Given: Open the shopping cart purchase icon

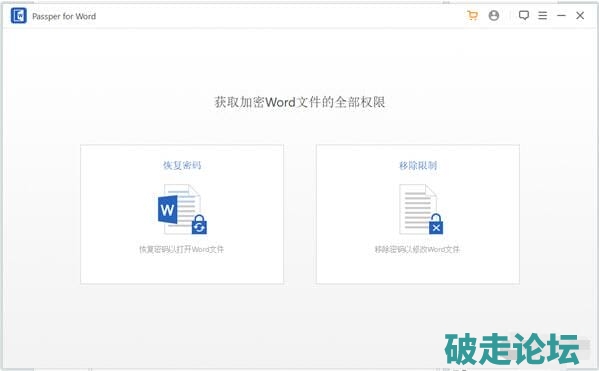Looking at the screenshot, I should [x=473, y=15].
